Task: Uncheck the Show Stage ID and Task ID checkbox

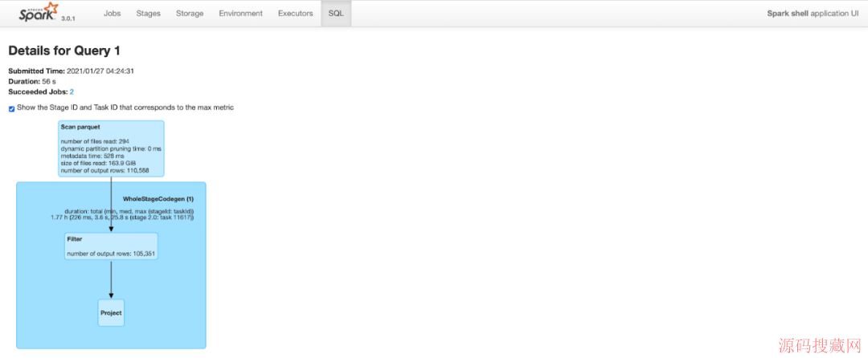Action: coord(11,108)
